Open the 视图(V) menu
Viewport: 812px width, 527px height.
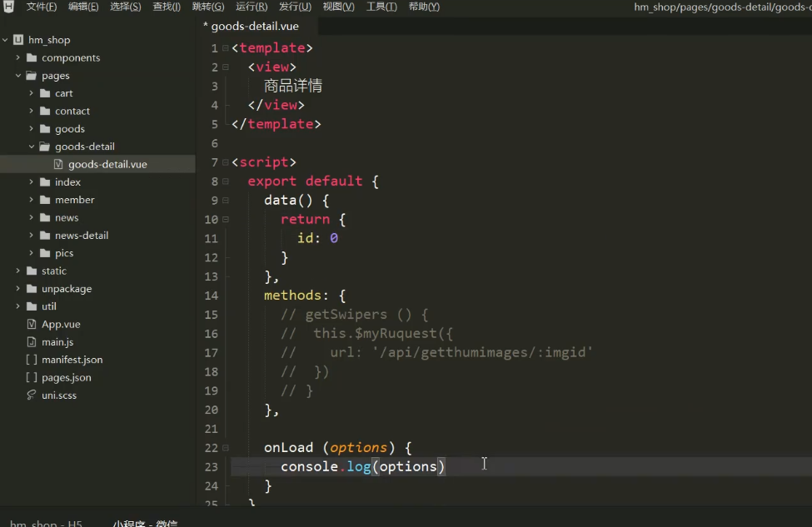(x=339, y=7)
